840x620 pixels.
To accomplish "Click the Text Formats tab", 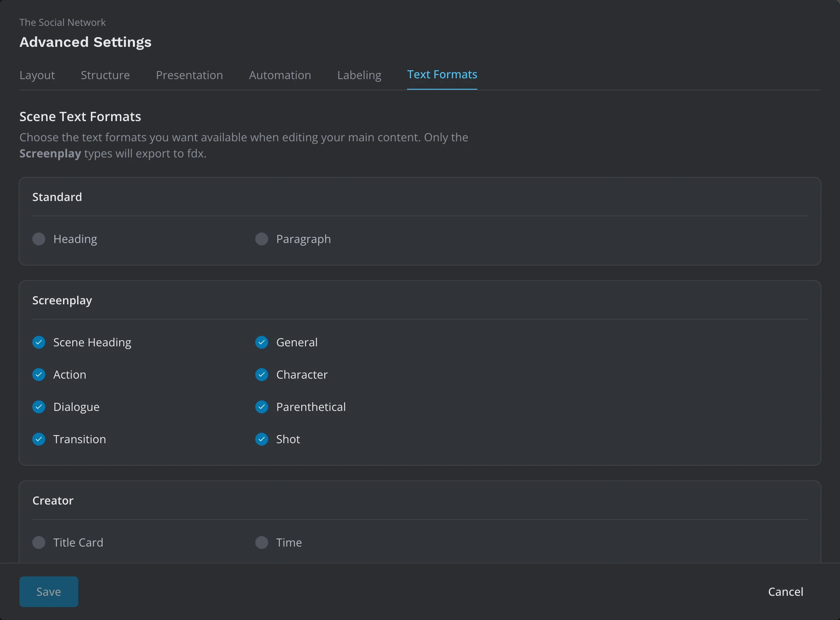I will [442, 75].
